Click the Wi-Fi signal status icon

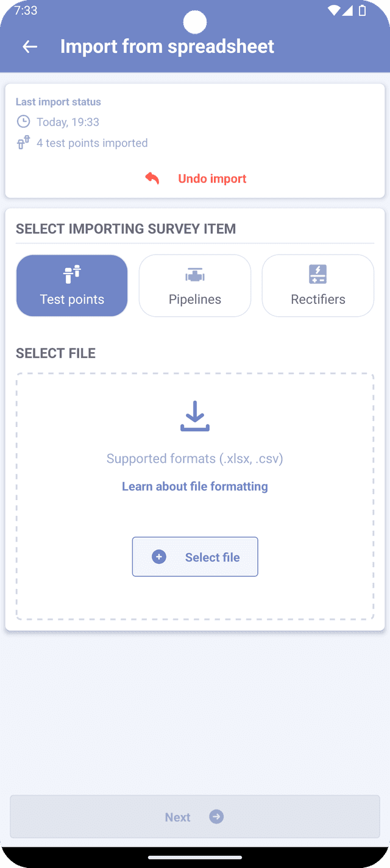coord(333,10)
